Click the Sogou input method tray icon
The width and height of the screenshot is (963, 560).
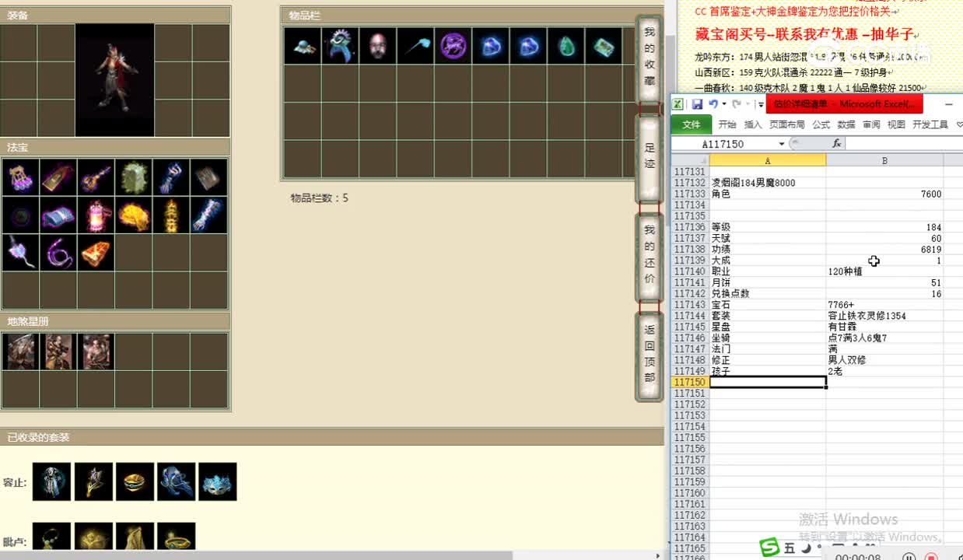(769, 548)
